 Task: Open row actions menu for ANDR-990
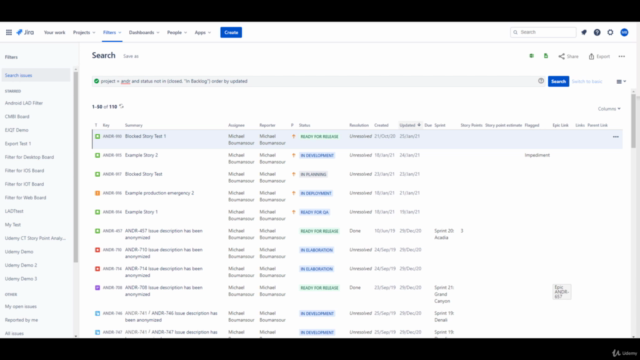point(616,137)
